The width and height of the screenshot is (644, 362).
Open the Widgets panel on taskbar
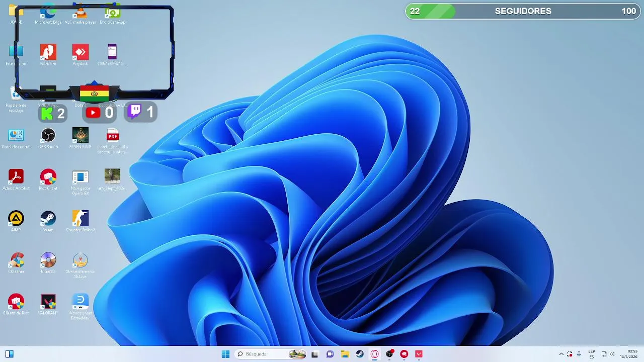pyautogui.click(x=9, y=354)
